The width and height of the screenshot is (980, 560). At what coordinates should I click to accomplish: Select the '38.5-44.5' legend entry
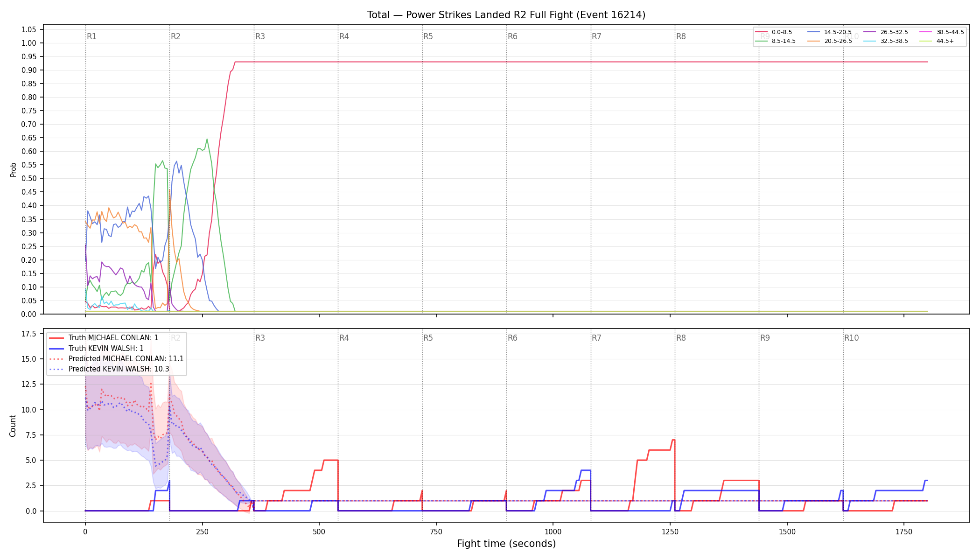coord(942,32)
